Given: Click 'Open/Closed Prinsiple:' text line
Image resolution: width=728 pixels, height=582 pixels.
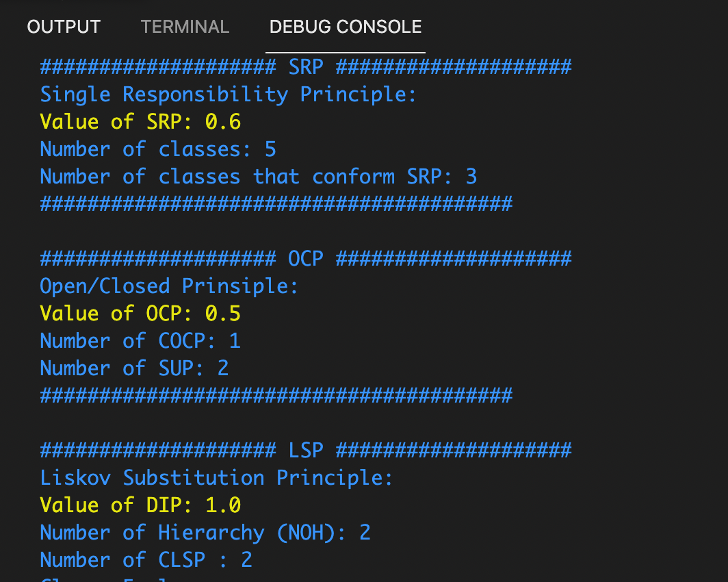Looking at the screenshot, I should pyautogui.click(x=168, y=287).
